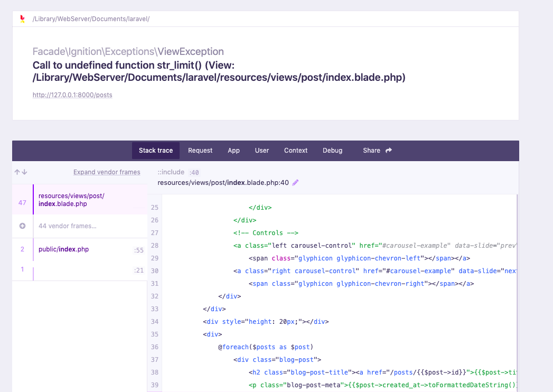Viewport: 553px width, 392px height.
Task: Click the glyphicon-chevron-left span code line
Action: (359, 258)
